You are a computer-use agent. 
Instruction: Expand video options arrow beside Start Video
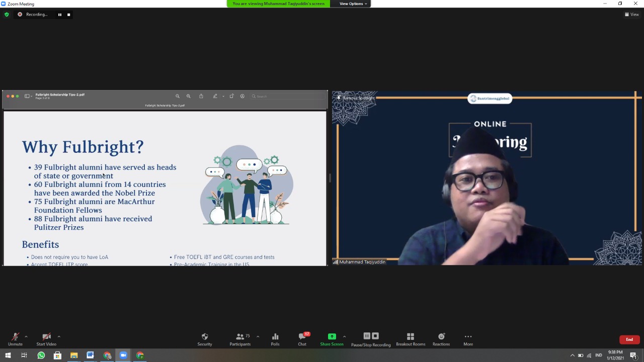[x=59, y=336]
